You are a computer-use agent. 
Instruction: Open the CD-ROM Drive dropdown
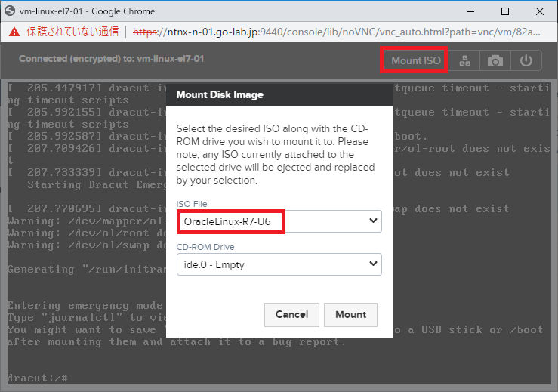click(x=279, y=264)
